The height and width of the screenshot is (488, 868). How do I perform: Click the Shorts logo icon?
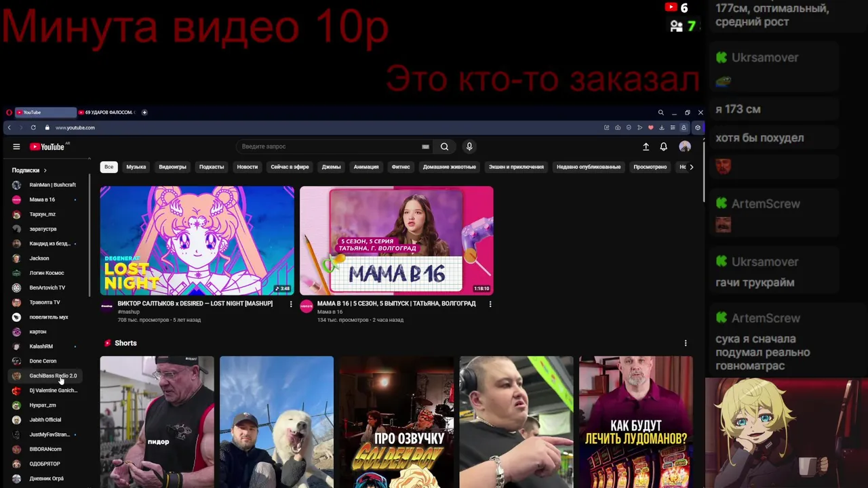[x=107, y=343]
